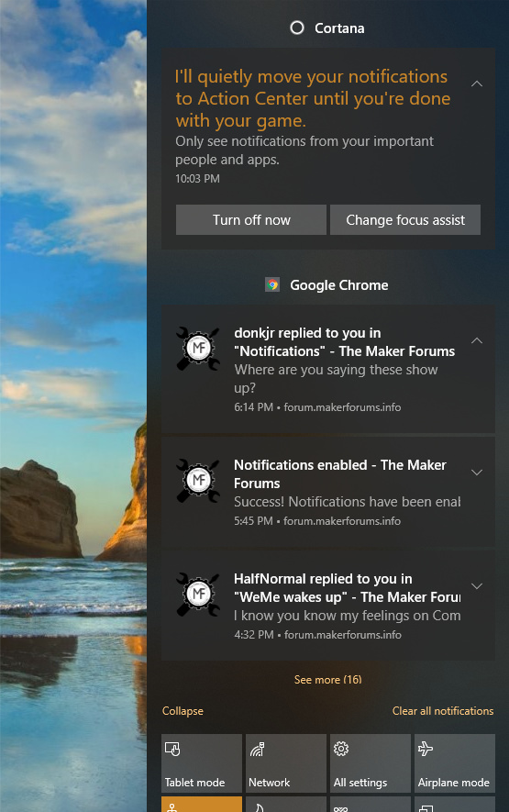This screenshot has width=509, height=812.
Task: Open the HalfNormal "WeMe wakes up" notification
Action: (x=327, y=606)
